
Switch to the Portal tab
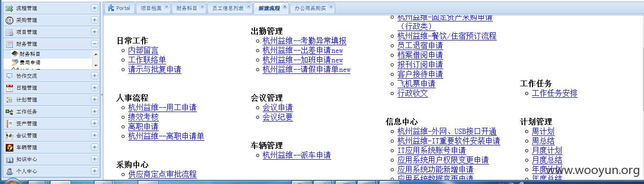(x=119, y=8)
